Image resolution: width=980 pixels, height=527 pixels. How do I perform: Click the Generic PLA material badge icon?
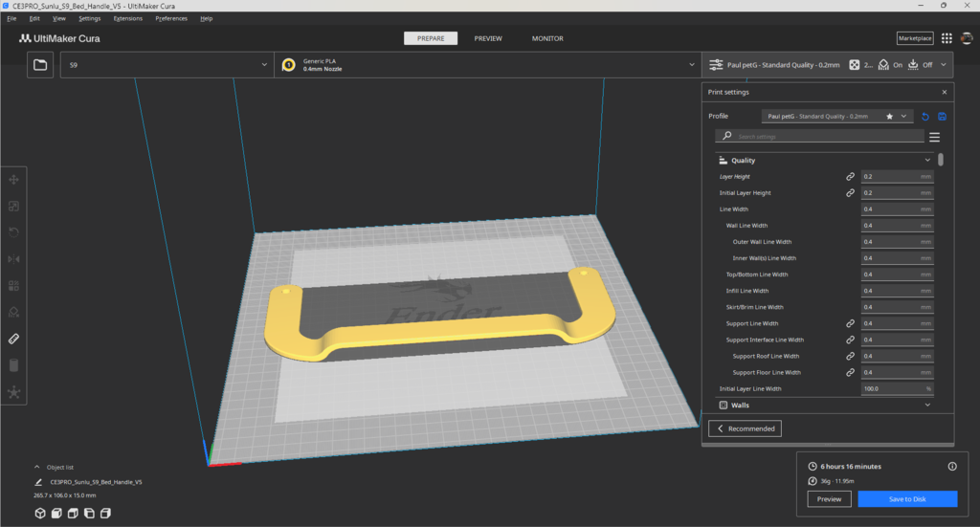tap(289, 65)
